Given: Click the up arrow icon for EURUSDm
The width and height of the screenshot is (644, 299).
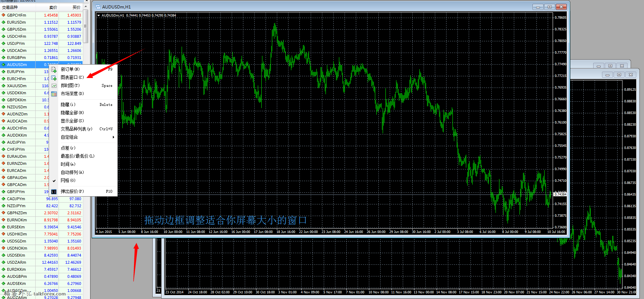Looking at the screenshot, I should click(3, 22).
